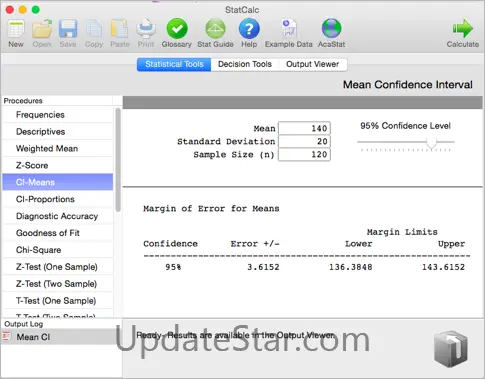Click the Standard Deviation input field
This screenshot has height=379, width=485.
(x=304, y=141)
